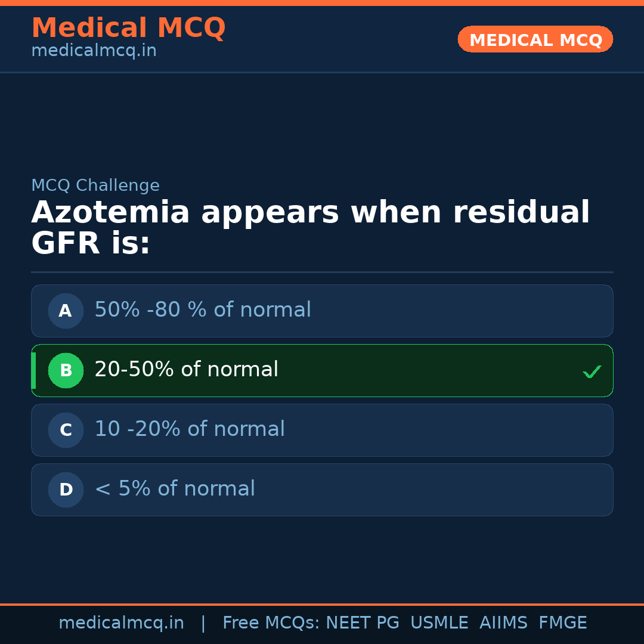Viewport: 644px width, 644px height.
Task: Click the green B option circle
Action: click(x=66, y=370)
